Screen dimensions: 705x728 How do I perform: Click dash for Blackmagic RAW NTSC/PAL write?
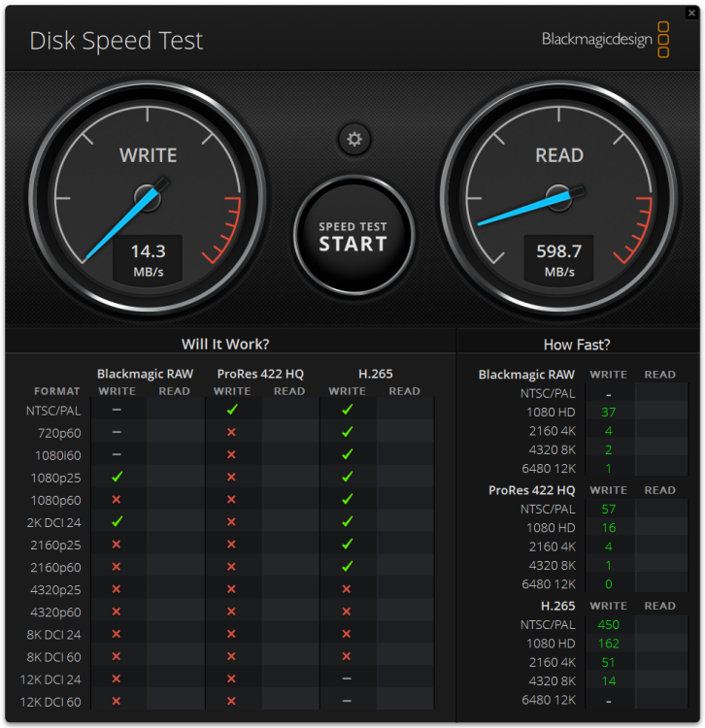pos(117,410)
